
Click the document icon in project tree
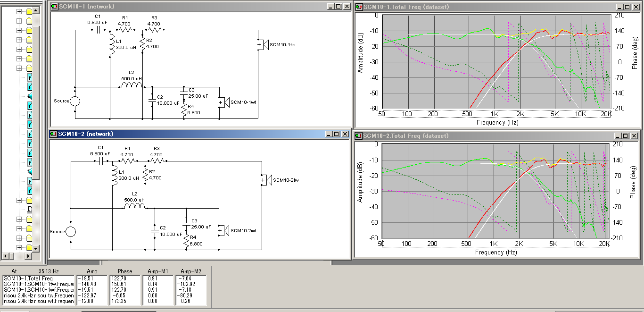coord(30,209)
